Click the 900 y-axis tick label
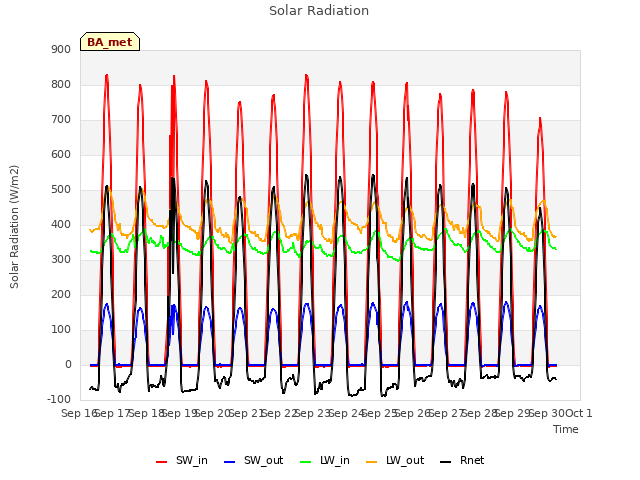This screenshot has width=640, height=480. click(x=61, y=49)
